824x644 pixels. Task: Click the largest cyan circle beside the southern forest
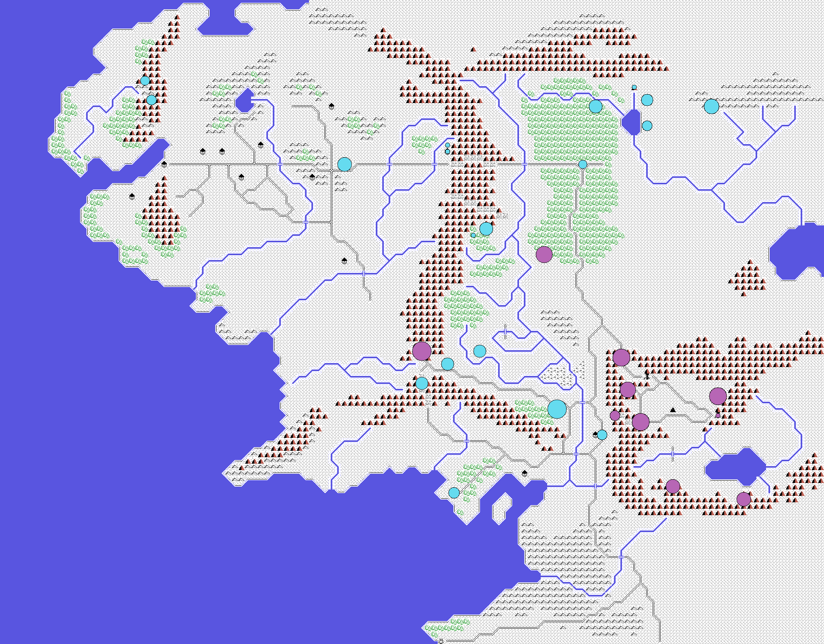point(557,409)
